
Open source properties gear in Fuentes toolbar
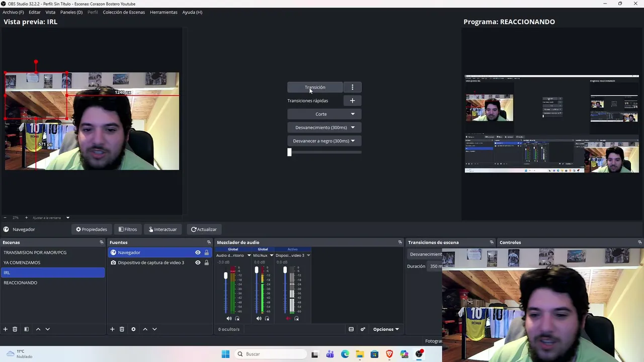pos(133,329)
